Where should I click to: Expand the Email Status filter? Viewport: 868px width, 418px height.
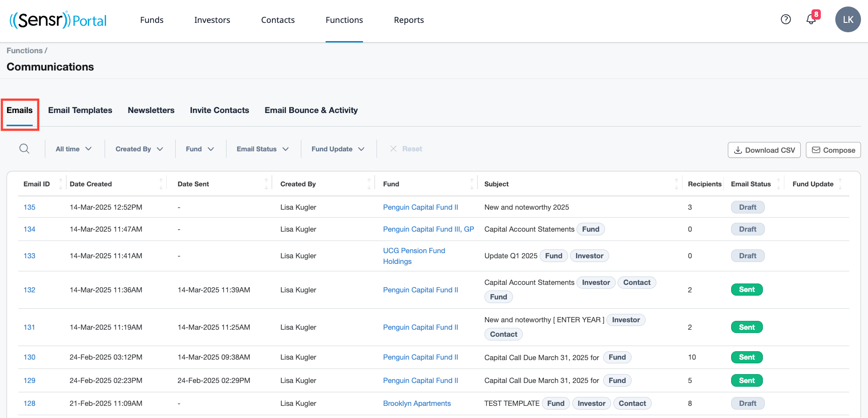click(x=263, y=149)
